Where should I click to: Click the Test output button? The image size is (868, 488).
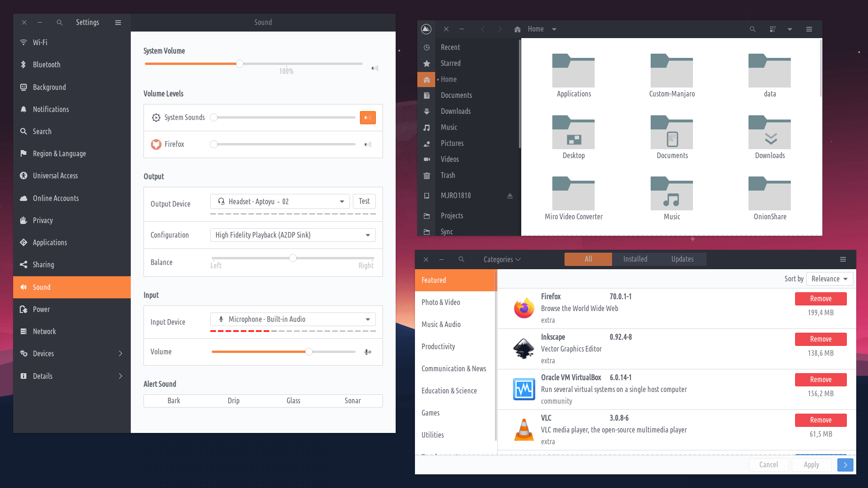[364, 201]
